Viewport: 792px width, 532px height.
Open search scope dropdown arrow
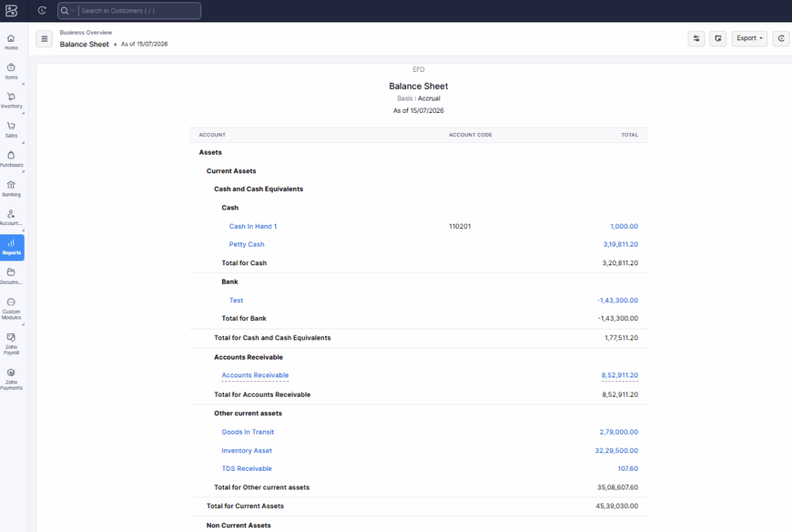[73, 11]
